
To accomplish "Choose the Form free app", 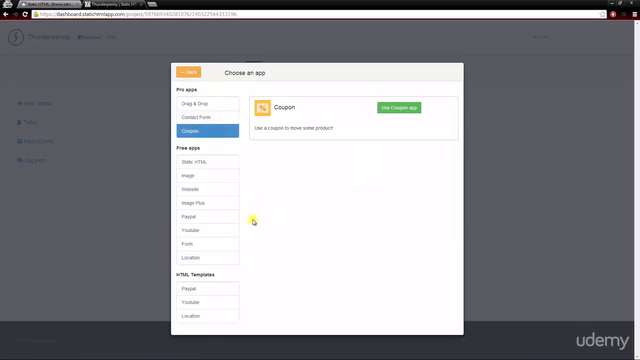I will point(208,244).
